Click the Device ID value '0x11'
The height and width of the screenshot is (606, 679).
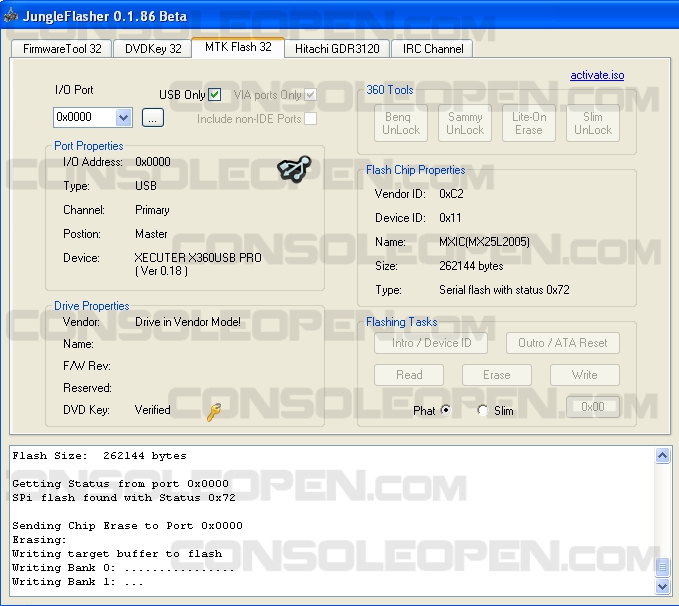coord(450,218)
